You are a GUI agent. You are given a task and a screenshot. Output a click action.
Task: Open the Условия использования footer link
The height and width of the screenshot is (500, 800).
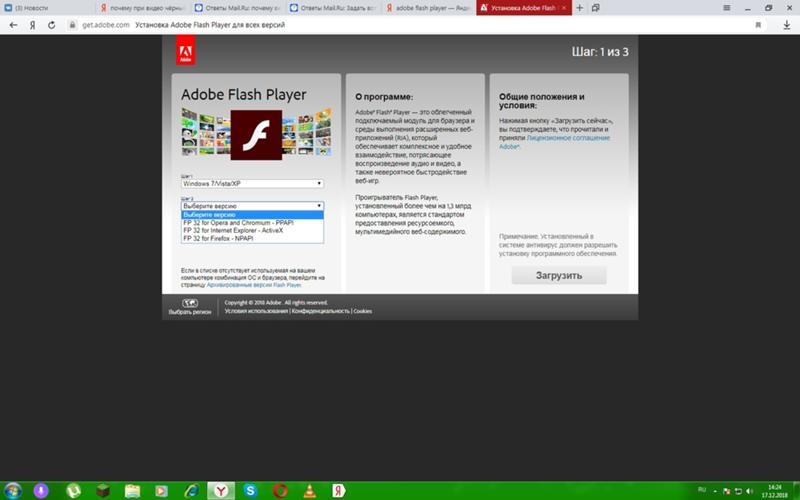(x=256, y=311)
